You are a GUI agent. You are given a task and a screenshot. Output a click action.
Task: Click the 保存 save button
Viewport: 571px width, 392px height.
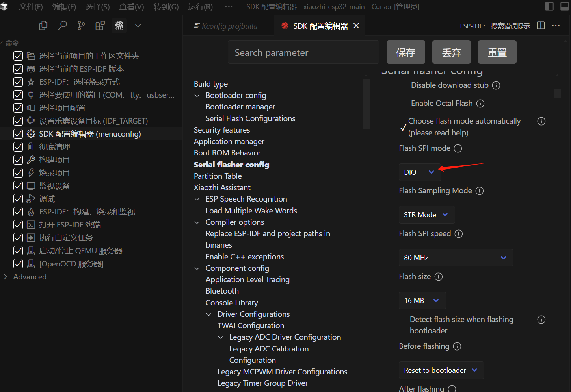pos(405,52)
